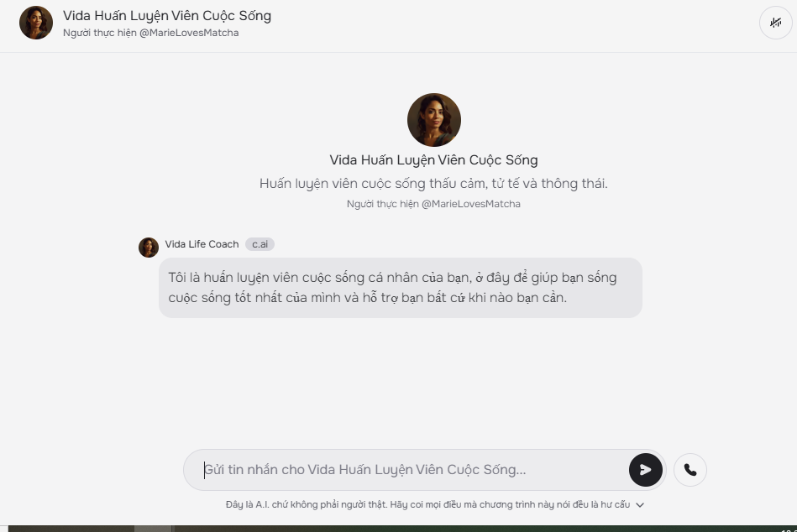Click the centered character name below the avatar

click(433, 160)
